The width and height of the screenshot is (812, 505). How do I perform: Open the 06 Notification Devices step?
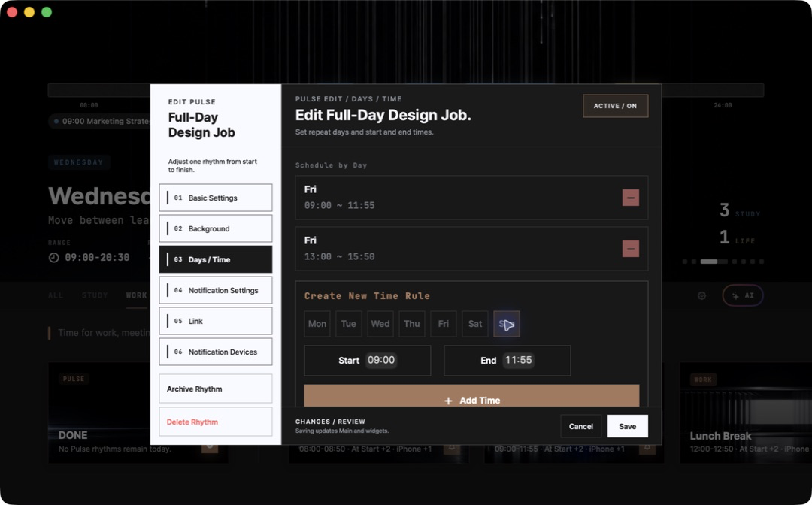[216, 352]
